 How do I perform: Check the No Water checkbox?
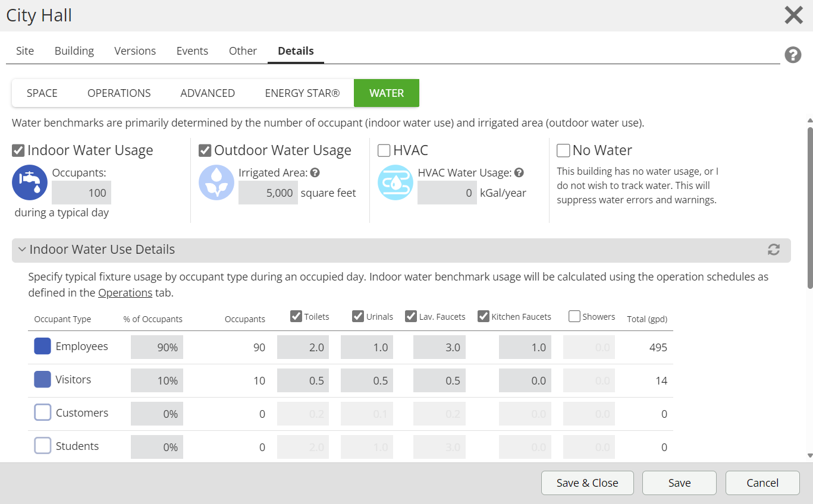pyautogui.click(x=563, y=151)
